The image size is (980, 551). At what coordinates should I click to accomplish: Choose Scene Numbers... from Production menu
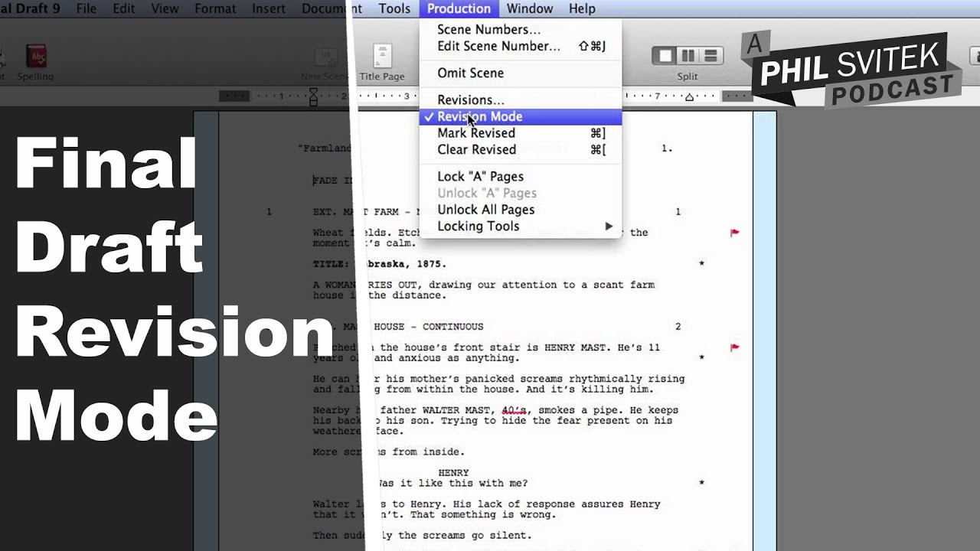coord(521,30)
